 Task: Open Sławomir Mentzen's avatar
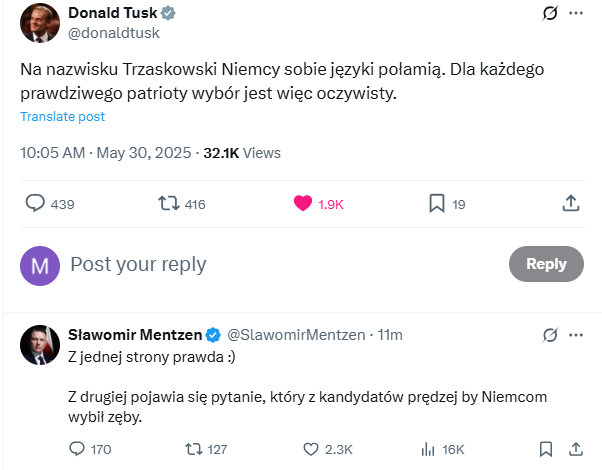pyautogui.click(x=39, y=343)
